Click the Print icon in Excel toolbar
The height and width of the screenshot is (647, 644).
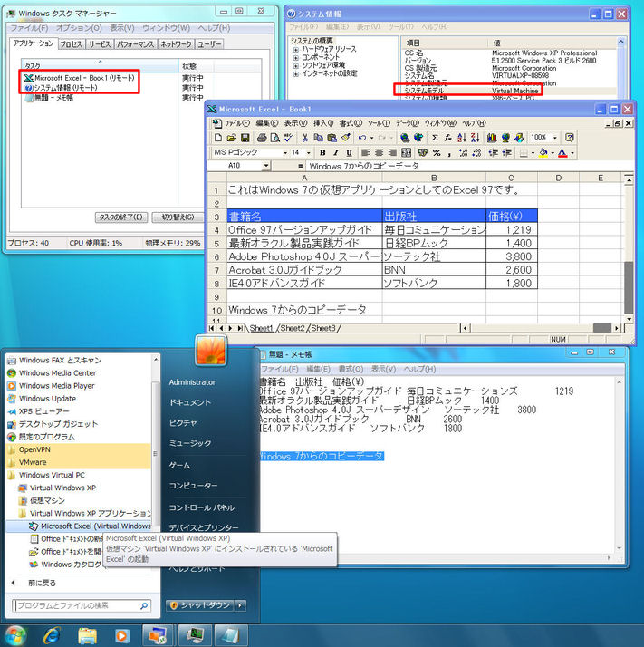262,138
